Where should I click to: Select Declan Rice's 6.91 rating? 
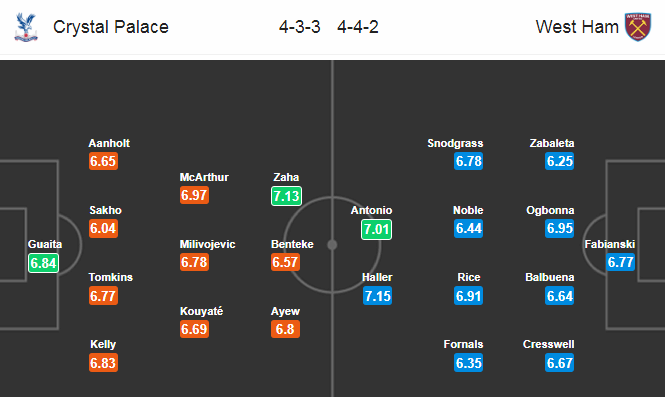click(469, 296)
